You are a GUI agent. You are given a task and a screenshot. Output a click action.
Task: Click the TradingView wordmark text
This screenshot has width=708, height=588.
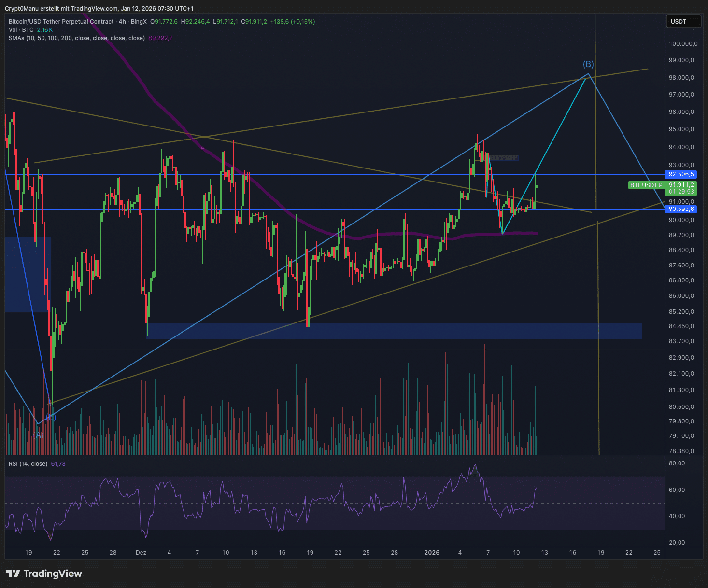53,574
